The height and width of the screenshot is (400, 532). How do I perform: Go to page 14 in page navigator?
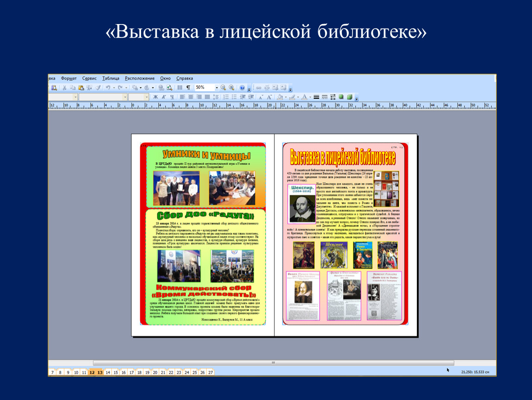tap(108, 372)
